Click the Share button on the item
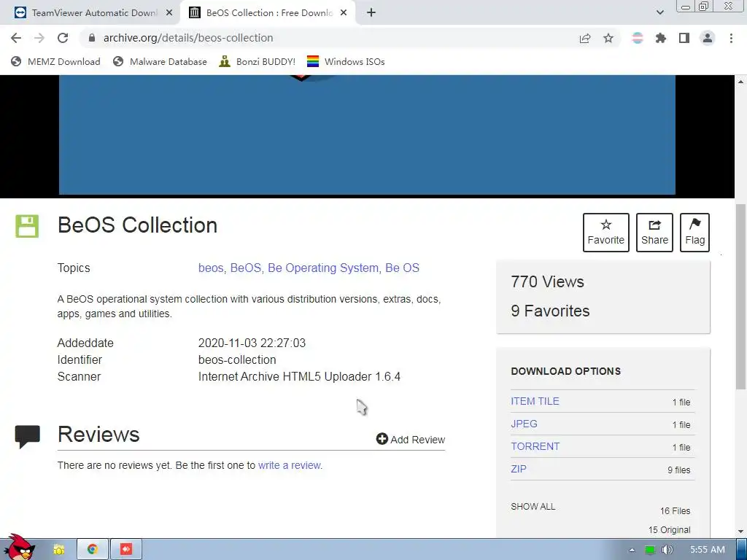 pos(654,233)
